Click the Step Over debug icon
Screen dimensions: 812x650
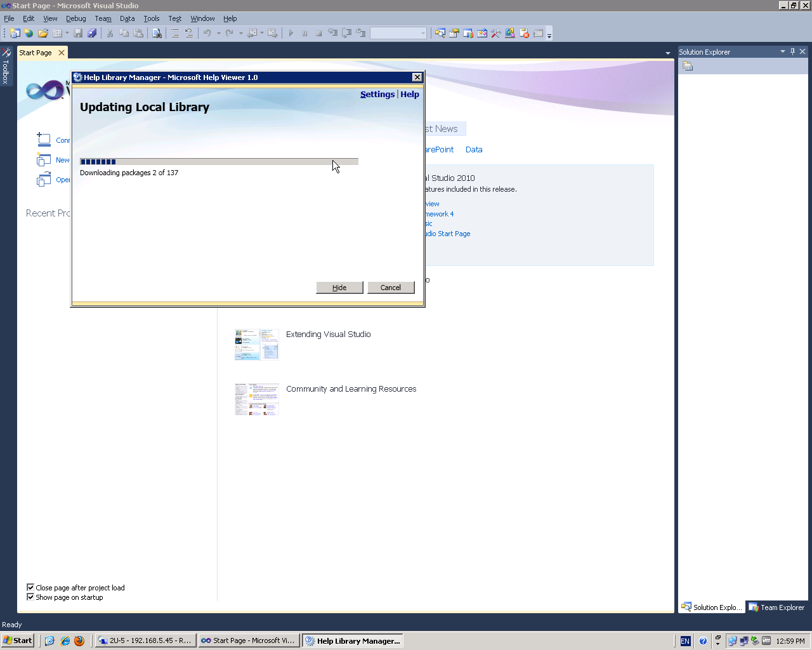[347, 33]
